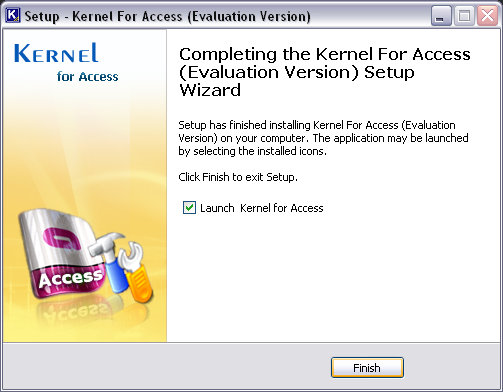Click the Launch Kernel for Access label

[262, 208]
